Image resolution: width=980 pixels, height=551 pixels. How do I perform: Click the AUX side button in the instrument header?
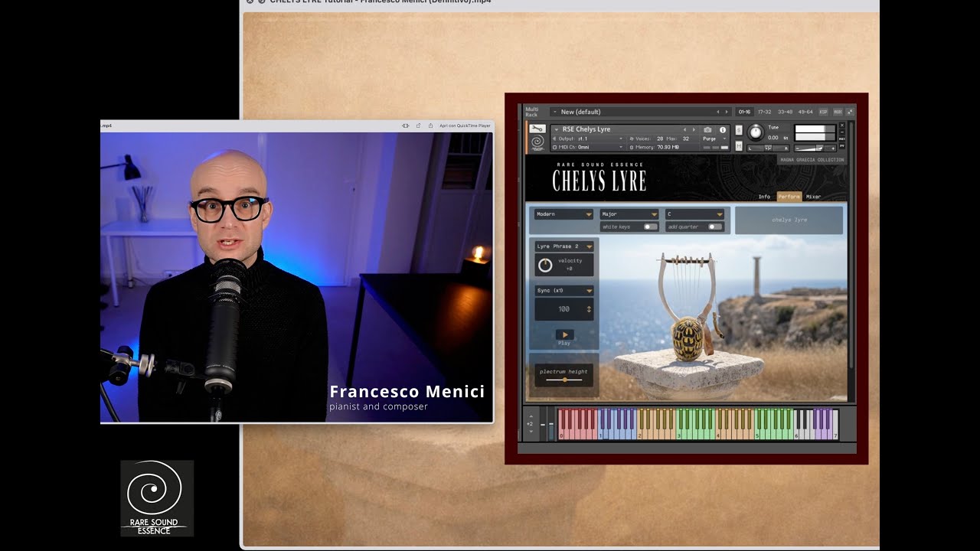coord(842,139)
